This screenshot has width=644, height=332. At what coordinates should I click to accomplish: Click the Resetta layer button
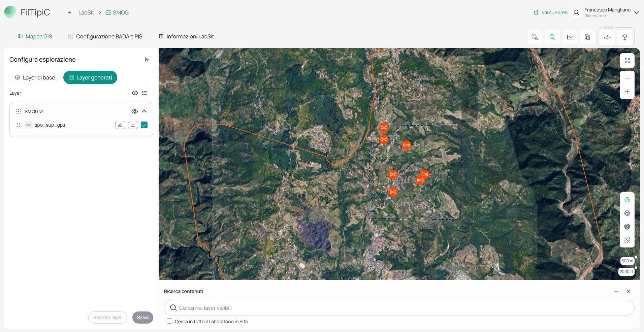tap(107, 318)
